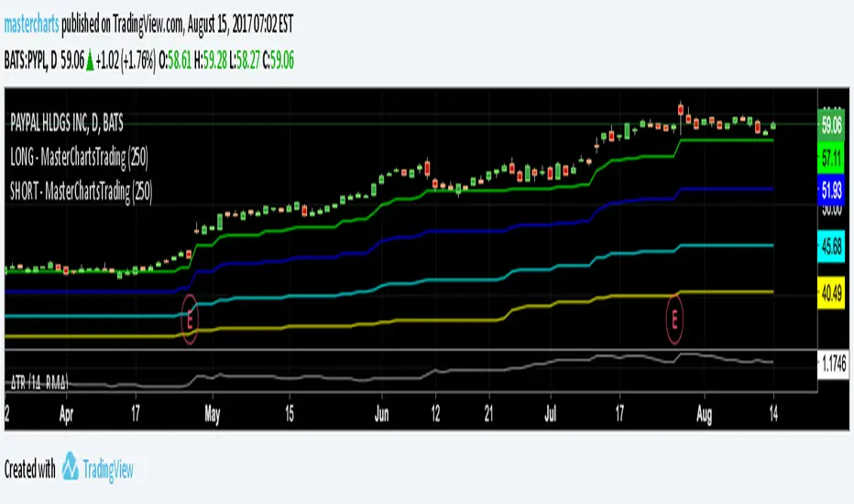
Task: Click the Apr label on time axis
Action: click(x=66, y=414)
